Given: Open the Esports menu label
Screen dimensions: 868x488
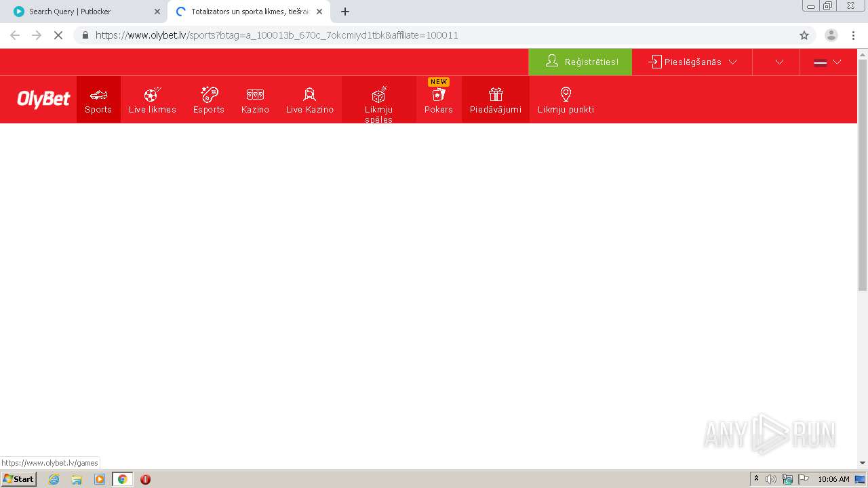Looking at the screenshot, I should pos(209,110).
